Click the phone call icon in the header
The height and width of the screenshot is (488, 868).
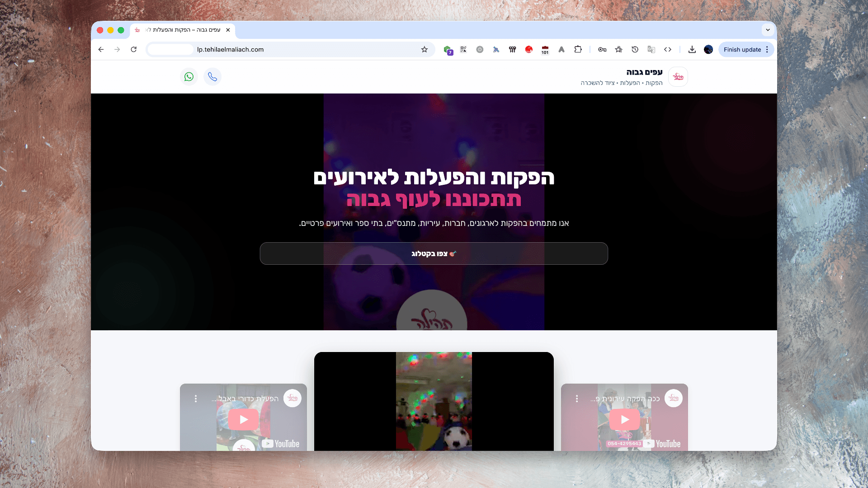[x=212, y=76]
